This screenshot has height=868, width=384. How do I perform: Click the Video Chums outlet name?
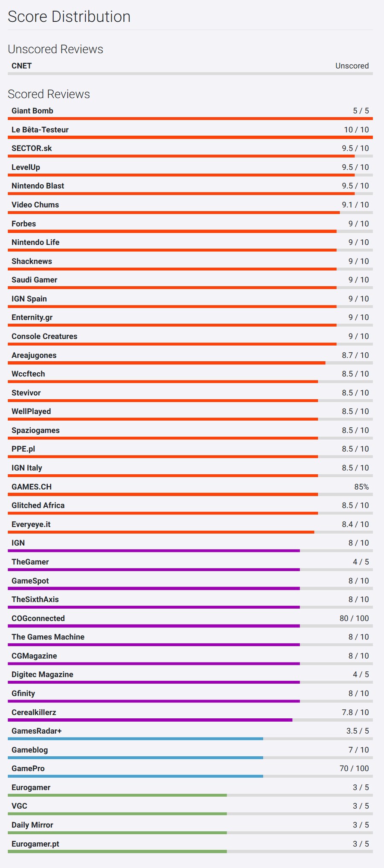click(35, 205)
